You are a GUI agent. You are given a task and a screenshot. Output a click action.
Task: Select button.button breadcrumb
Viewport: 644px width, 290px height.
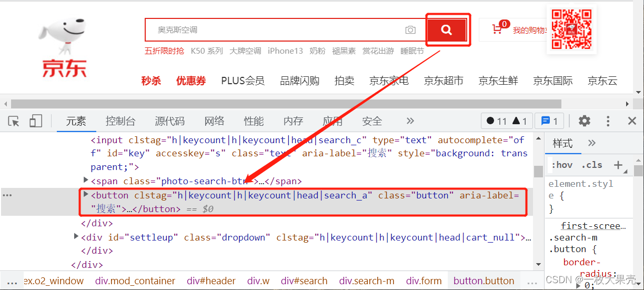point(484,281)
